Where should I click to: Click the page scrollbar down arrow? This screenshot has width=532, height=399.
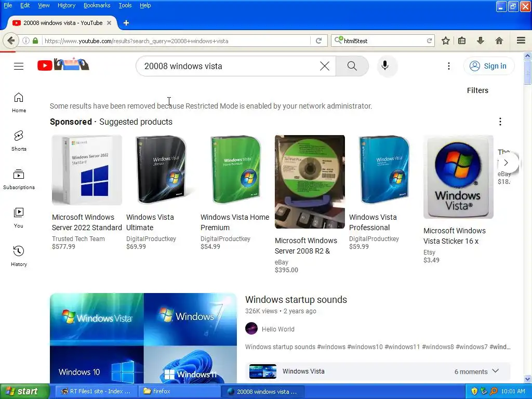[527, 379]
